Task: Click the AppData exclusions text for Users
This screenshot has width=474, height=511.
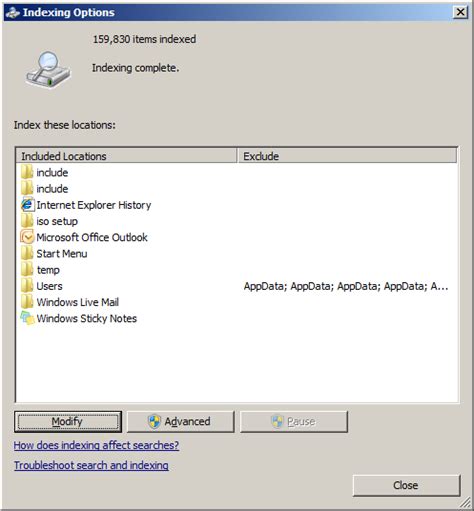Action: point(346,286)
